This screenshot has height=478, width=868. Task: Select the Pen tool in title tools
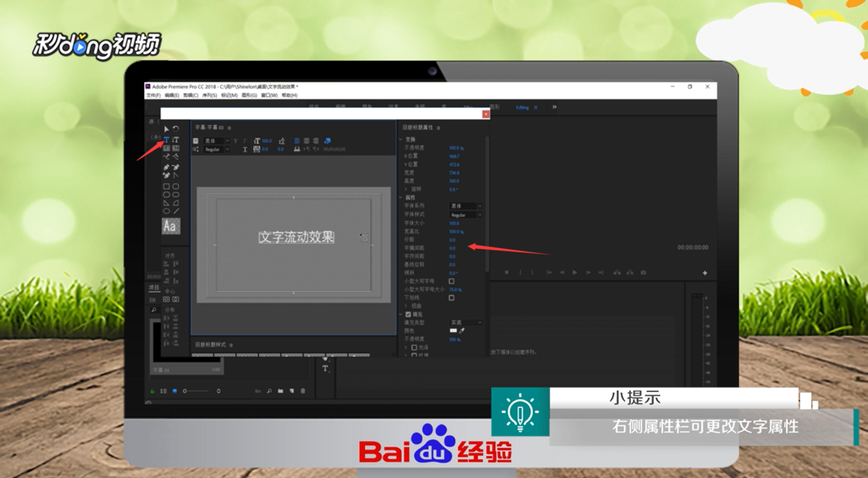tap(166, 167)
